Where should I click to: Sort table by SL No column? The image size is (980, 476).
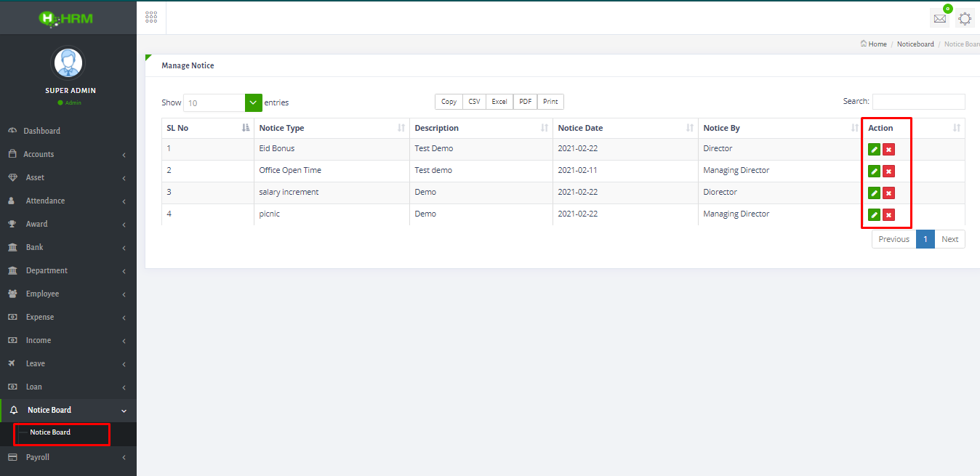pyautogui.click(x=207, y=128)
